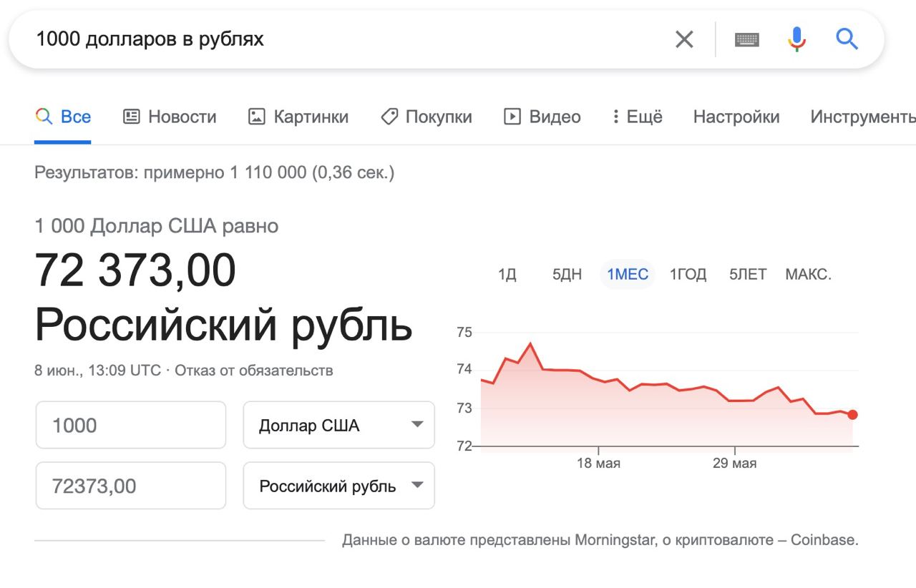916x588 pixels.
Task: Go to the Видео tab
Action: click(542, 117)
